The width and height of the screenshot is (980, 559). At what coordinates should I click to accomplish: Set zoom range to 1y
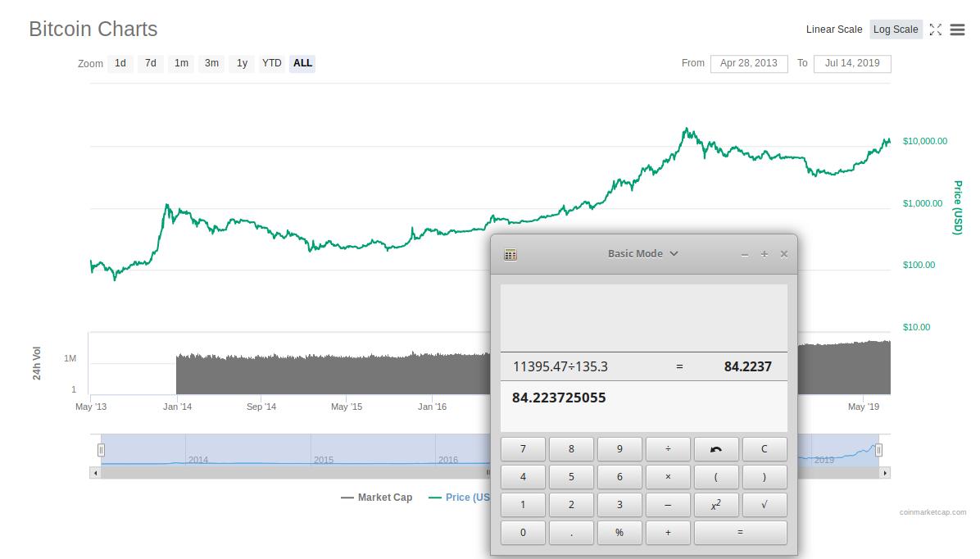click(242, 63)
